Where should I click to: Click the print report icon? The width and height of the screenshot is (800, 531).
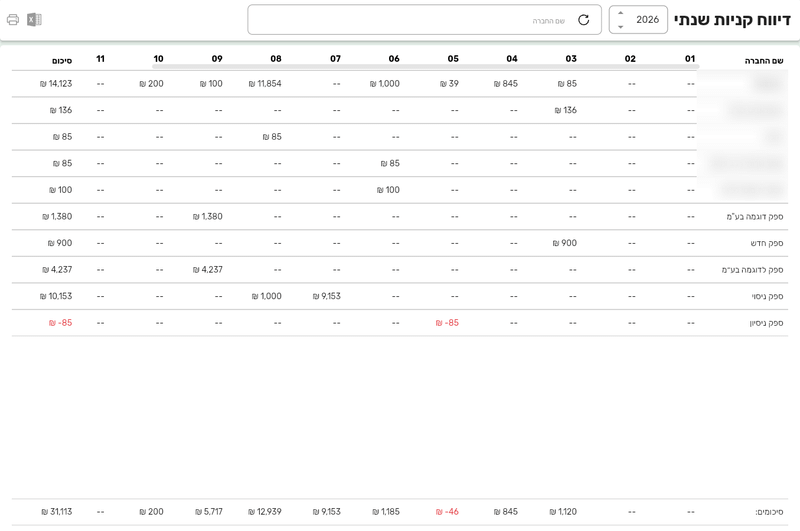(x=13, y=20)
